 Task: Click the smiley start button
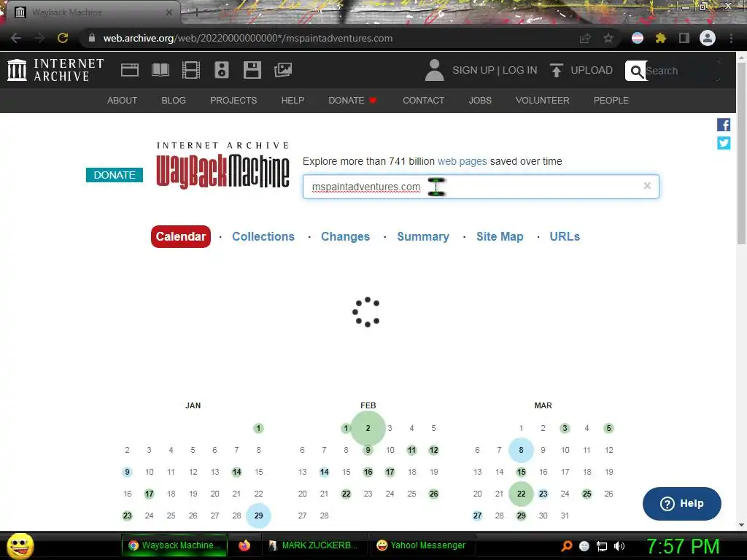point(20,545)
